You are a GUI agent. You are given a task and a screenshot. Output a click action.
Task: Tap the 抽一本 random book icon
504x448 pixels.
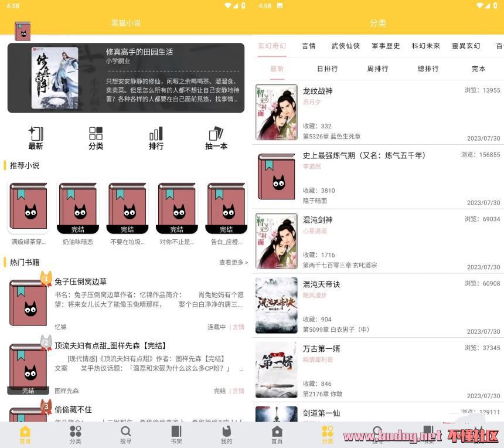tap(216, 138)
